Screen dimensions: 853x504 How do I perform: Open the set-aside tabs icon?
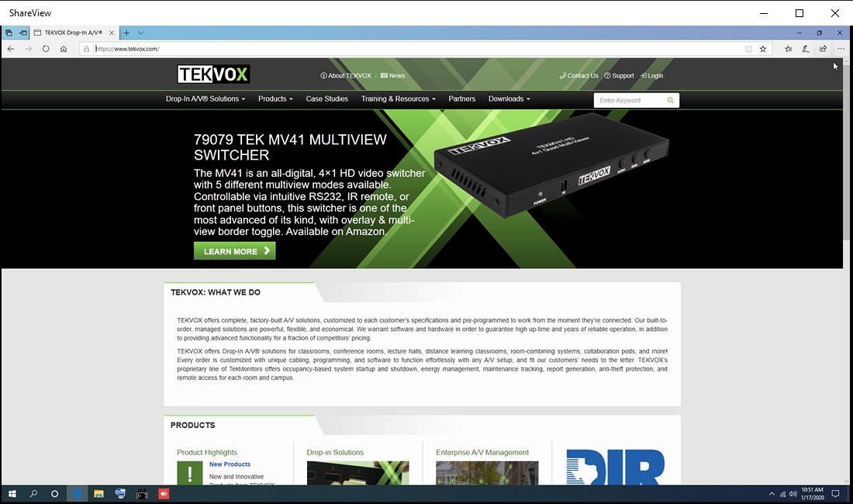pos(9,33)
